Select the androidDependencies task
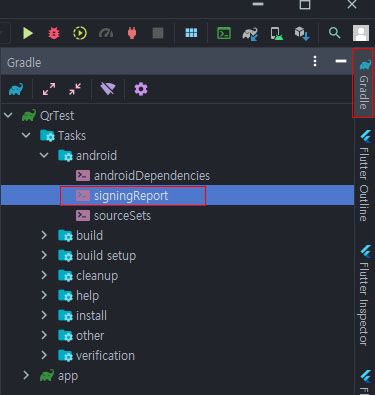This screenshot has width=375, height=395. 152,176
